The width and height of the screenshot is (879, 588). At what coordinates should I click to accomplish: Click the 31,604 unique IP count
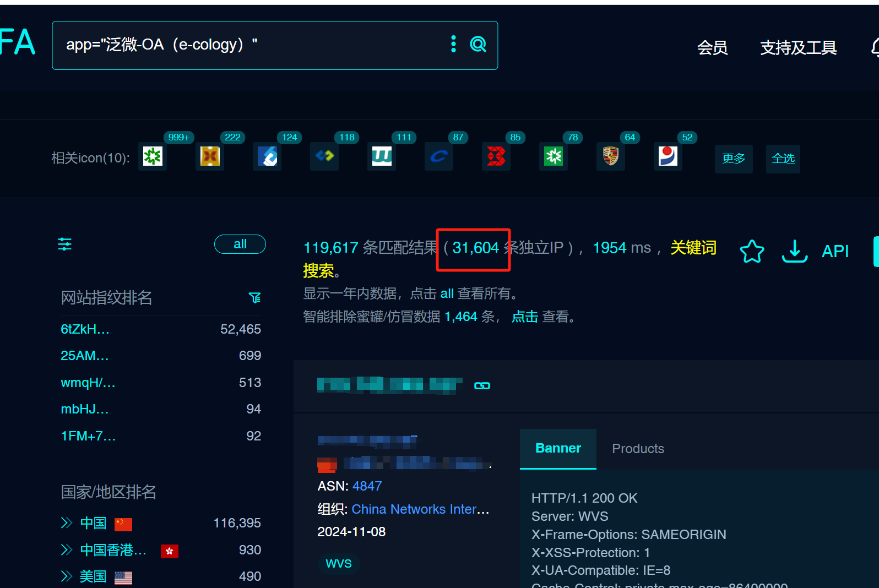(x=475, y=248)
